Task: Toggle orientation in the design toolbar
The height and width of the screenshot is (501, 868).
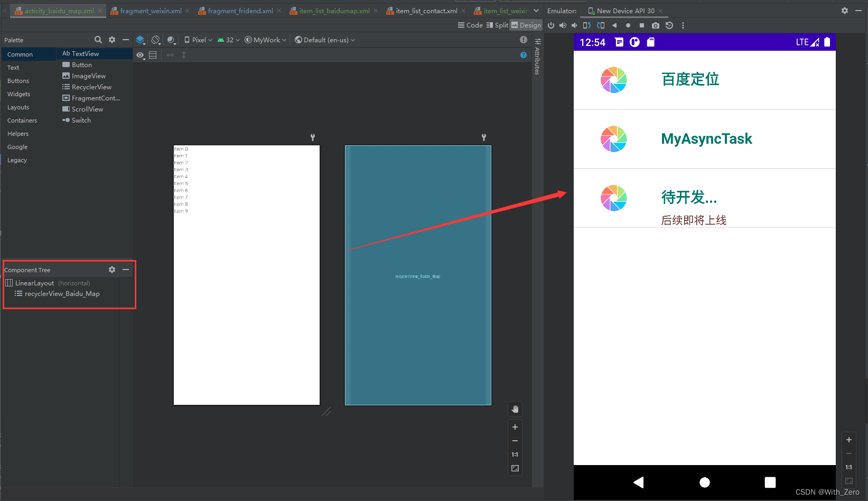Action: click(155, 40)
